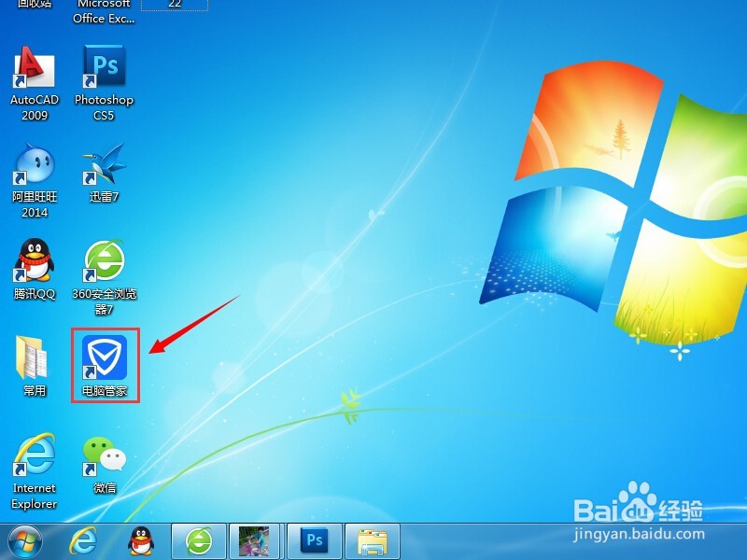Open the 阿里旺旺 2014 shortcut
This screenshot has width=747, height=560.
point(35,181)
